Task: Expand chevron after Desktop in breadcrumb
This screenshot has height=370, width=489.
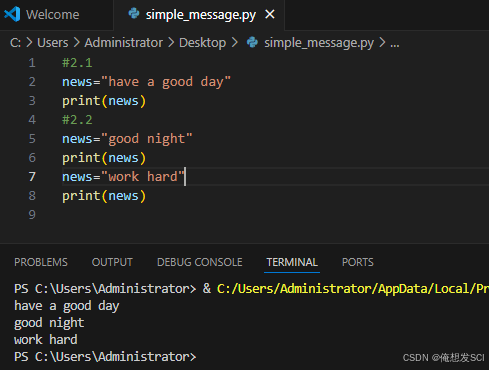Action: pyautogui.click(x=235, y=43)
